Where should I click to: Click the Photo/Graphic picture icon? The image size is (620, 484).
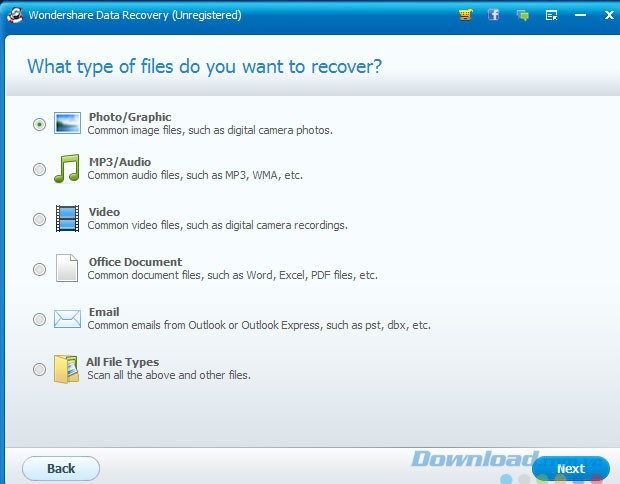pos(67,124)
